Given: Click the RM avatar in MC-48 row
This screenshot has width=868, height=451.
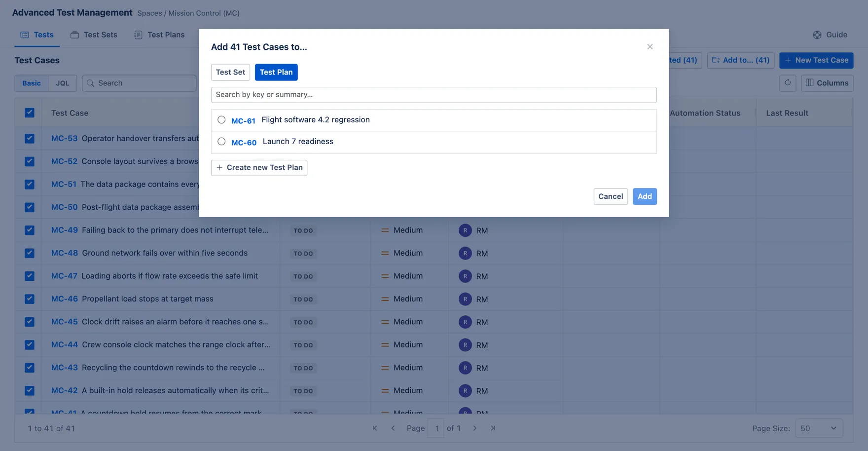Looking at the screenshot, I should 465,253.
